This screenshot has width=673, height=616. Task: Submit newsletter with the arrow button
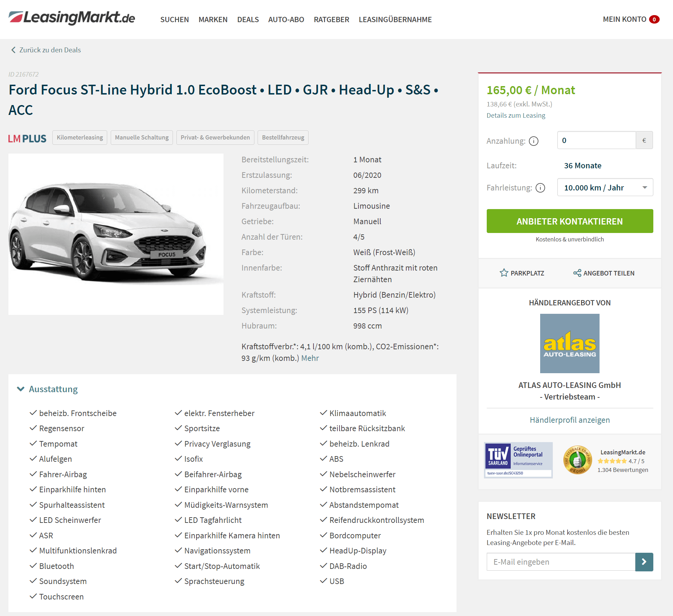tap(644, 562)
